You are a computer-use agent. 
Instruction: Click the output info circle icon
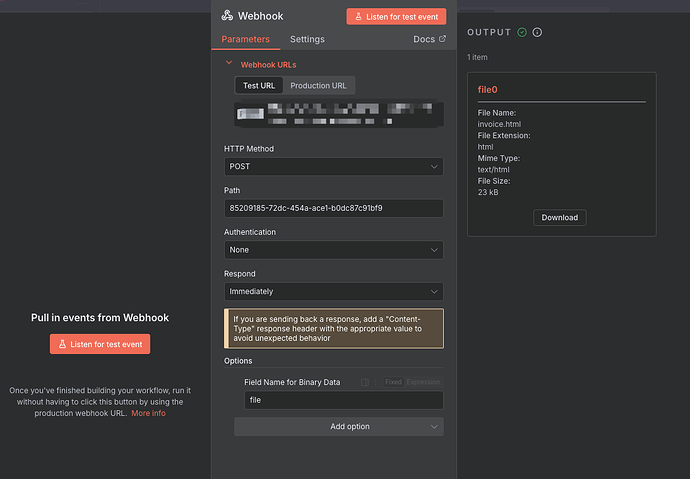pos(538,33)
